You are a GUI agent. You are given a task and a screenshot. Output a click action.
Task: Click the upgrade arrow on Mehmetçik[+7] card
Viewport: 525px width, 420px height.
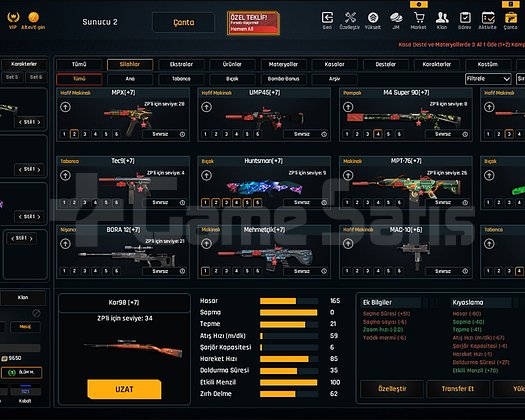[207, 244]
